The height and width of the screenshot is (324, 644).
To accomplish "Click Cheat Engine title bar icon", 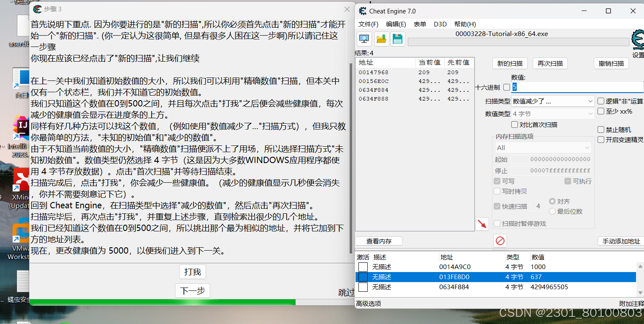I will [362, 11].
